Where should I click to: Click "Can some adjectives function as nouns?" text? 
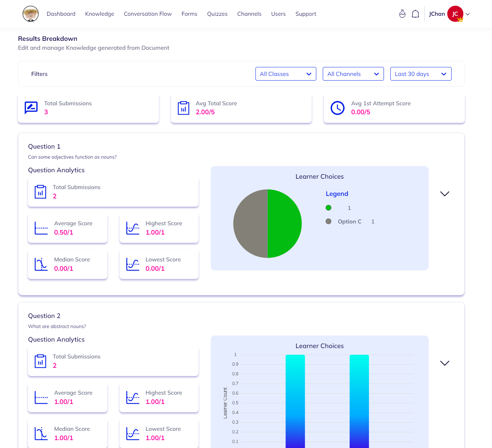tap(72, 157)
